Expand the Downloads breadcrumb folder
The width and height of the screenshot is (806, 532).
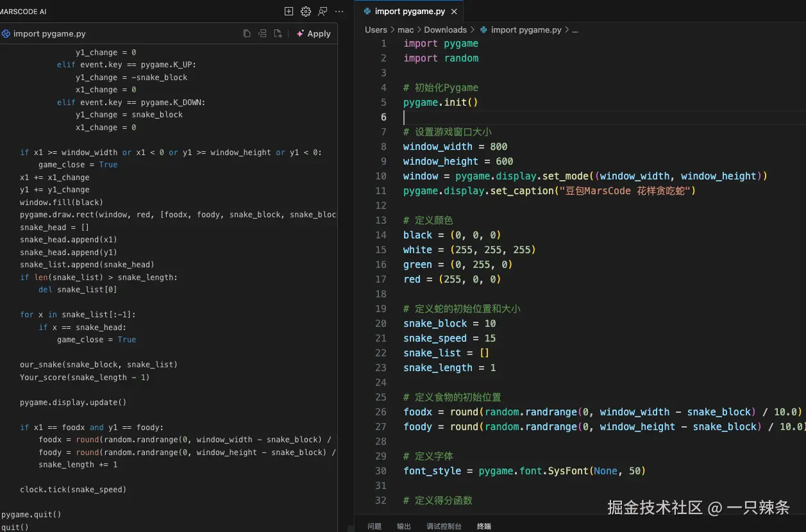pos(445,29)
